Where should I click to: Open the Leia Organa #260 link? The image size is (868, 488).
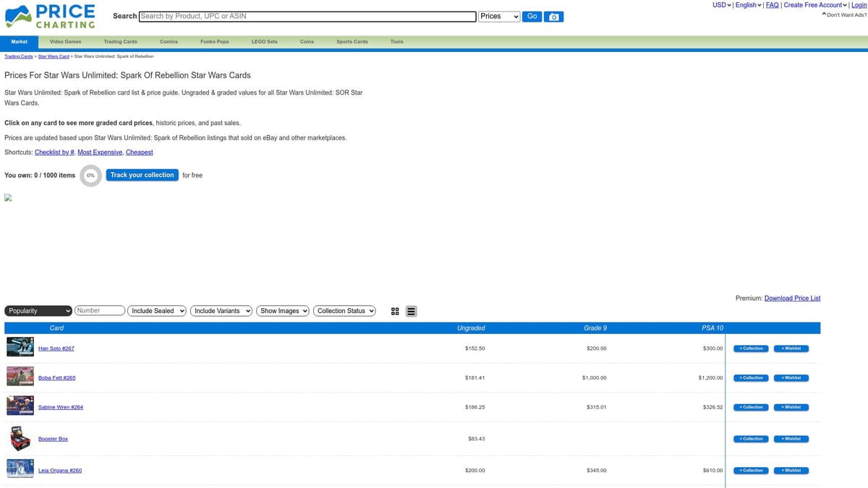pos(60,471)
